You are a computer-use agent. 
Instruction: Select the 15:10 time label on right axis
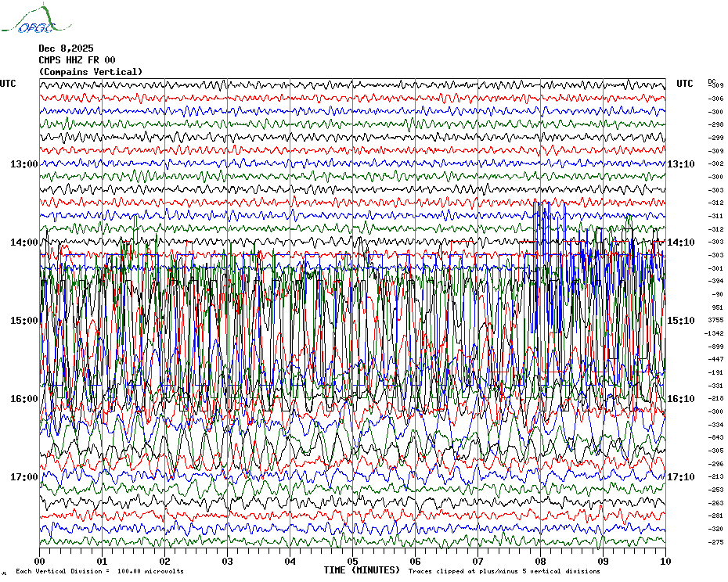click(679, 321)
